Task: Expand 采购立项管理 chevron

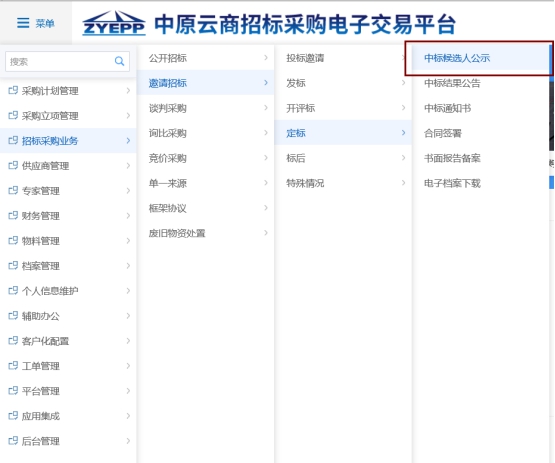Action: [x=128, y=116]
